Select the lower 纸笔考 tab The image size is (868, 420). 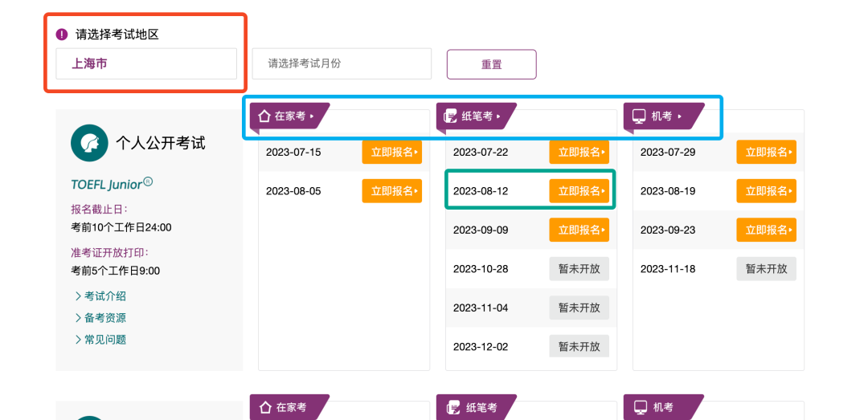(476, 407)
